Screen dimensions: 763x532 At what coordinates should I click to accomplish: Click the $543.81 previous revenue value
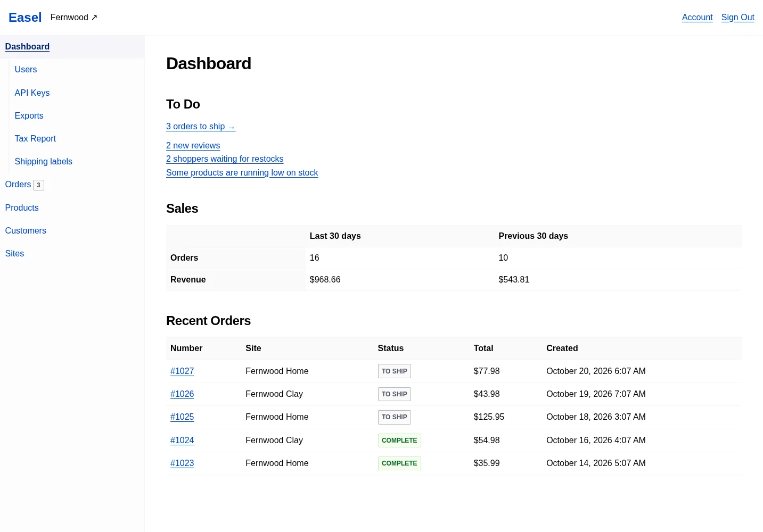(514, 280)
